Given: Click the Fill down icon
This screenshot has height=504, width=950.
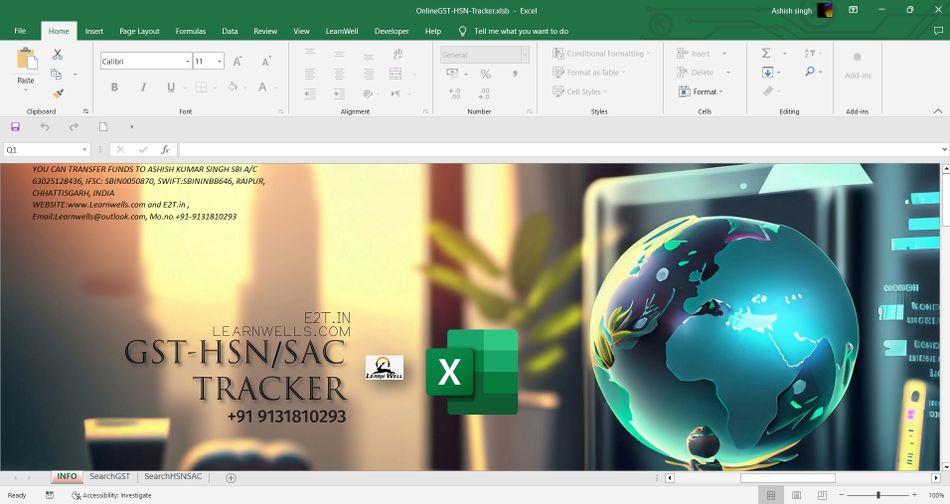Looking at the screenshot, I should pos(768,72).
